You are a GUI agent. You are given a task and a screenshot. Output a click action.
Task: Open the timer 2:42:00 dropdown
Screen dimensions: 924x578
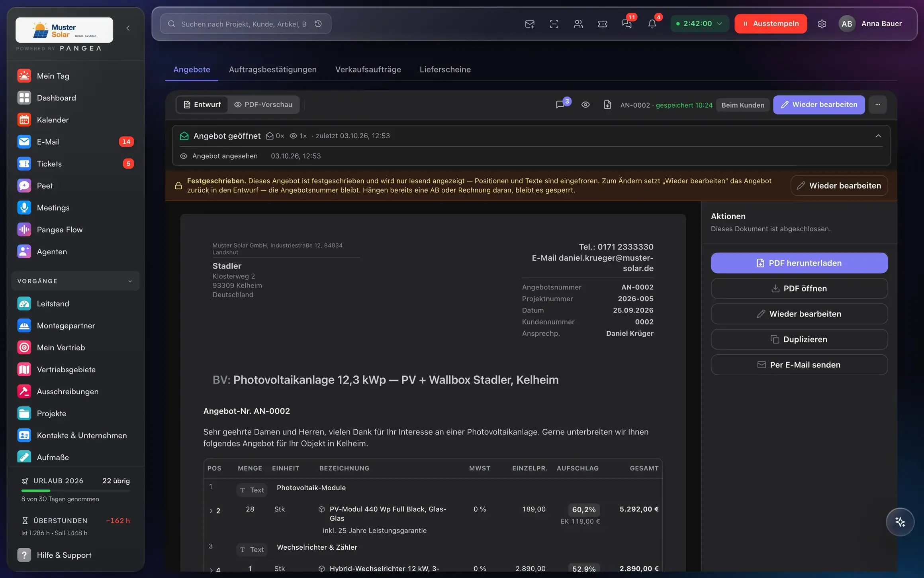[x=699, y=24]
